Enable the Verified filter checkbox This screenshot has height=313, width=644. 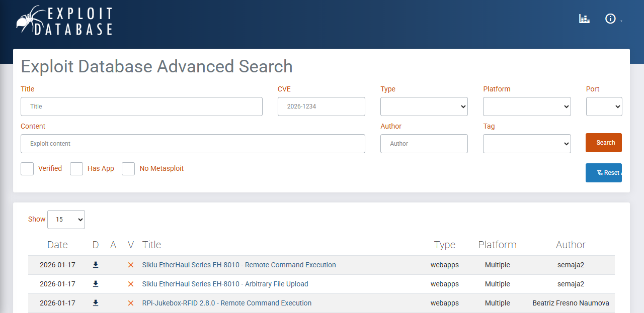point(27,169)
